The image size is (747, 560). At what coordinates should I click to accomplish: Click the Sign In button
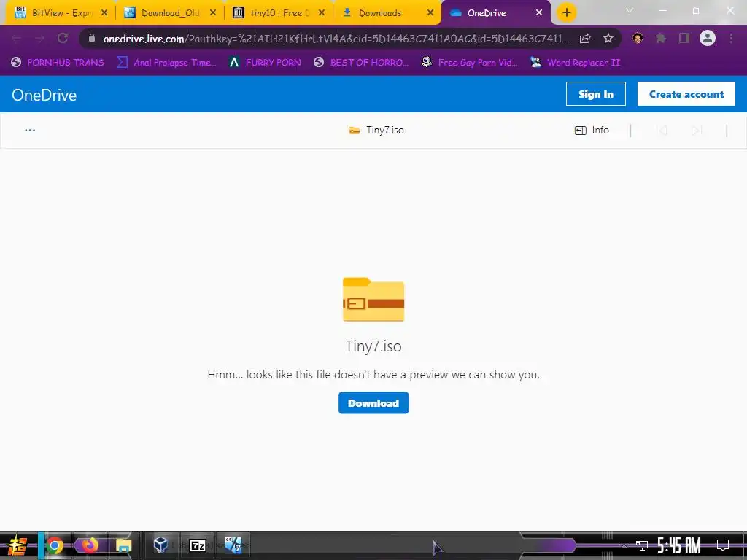(595, 94)
